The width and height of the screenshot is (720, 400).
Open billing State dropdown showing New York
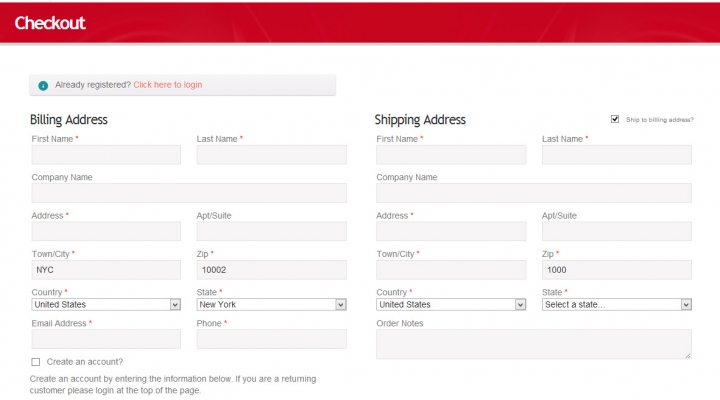[x=271, y=304]
